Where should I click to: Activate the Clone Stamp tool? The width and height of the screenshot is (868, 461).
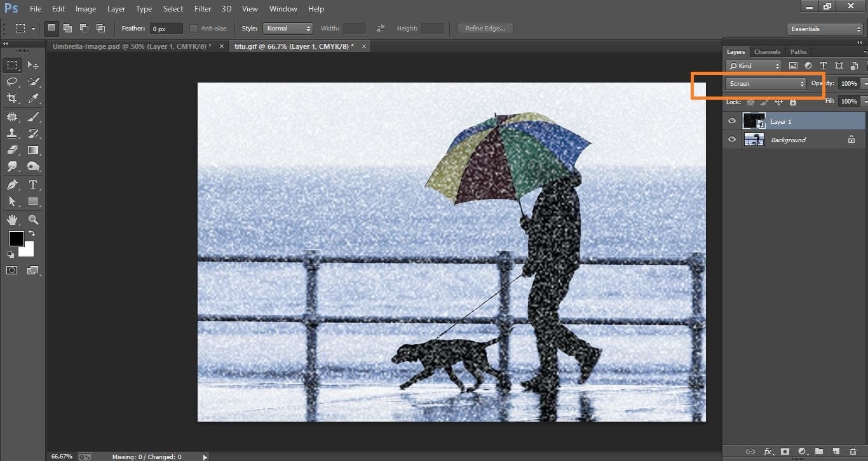[11, 133]
